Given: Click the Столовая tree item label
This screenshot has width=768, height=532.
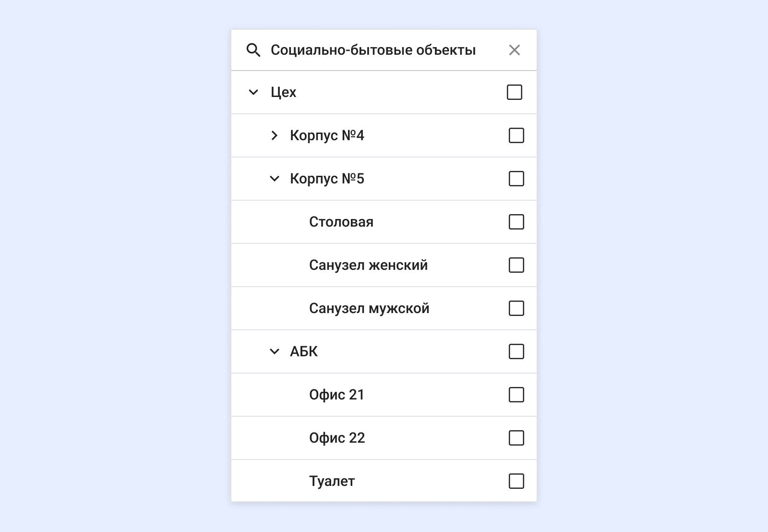Looking at the screenshot, I should (x=341, y=222).
